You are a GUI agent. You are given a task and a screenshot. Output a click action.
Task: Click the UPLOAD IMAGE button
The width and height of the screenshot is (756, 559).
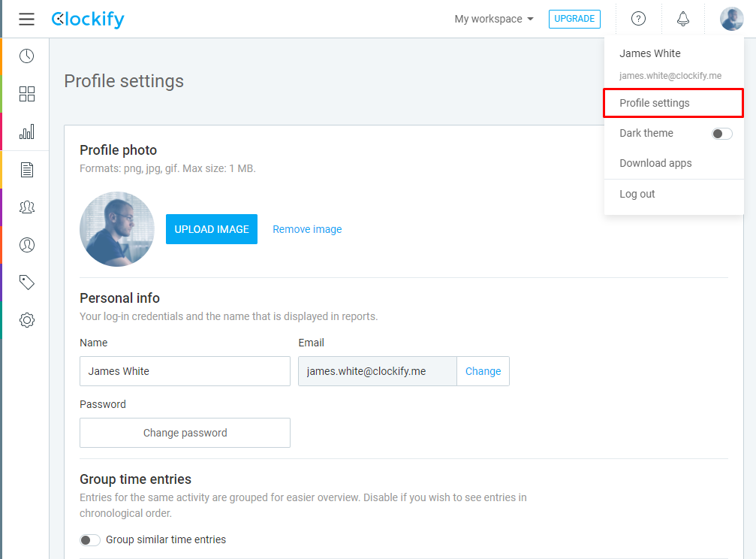212,229
